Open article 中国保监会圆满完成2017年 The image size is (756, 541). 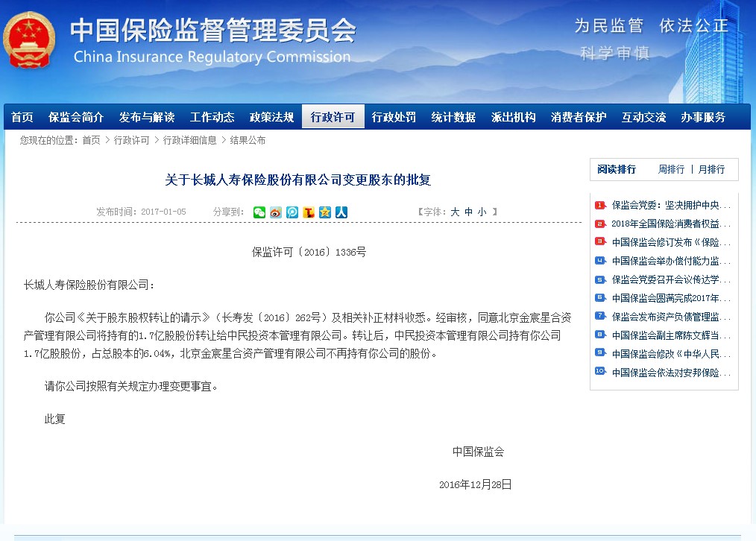point(671,298)
